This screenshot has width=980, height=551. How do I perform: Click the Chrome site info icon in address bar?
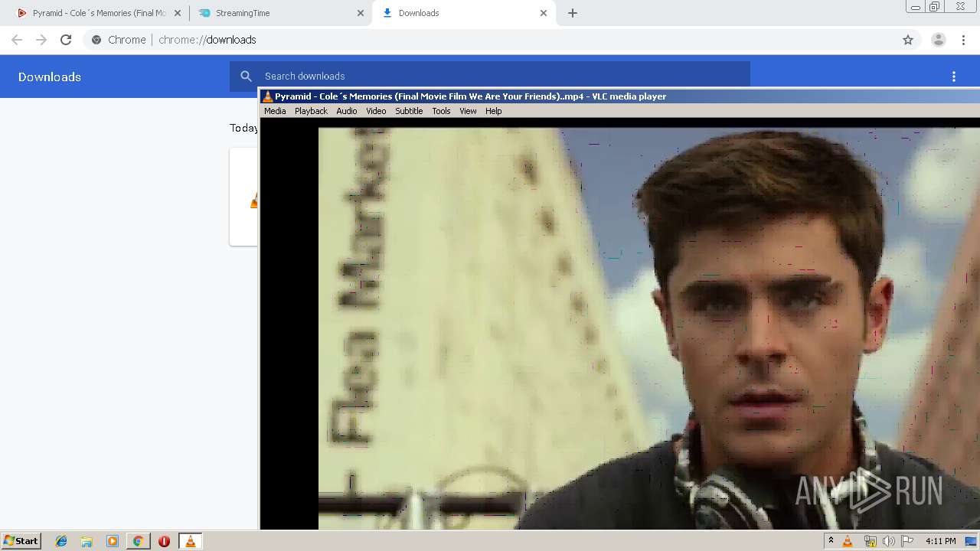(96, 40)
